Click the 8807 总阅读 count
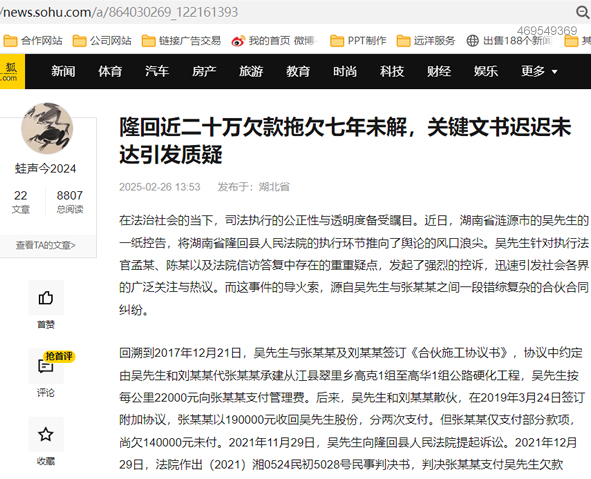 pos(70,202)
